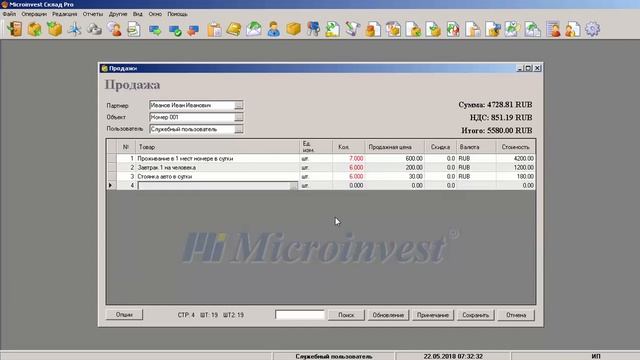The height and width of the screenshot is (360, 640).
Task: Click the price cell 600.00
Action: (x=394, y=158)
